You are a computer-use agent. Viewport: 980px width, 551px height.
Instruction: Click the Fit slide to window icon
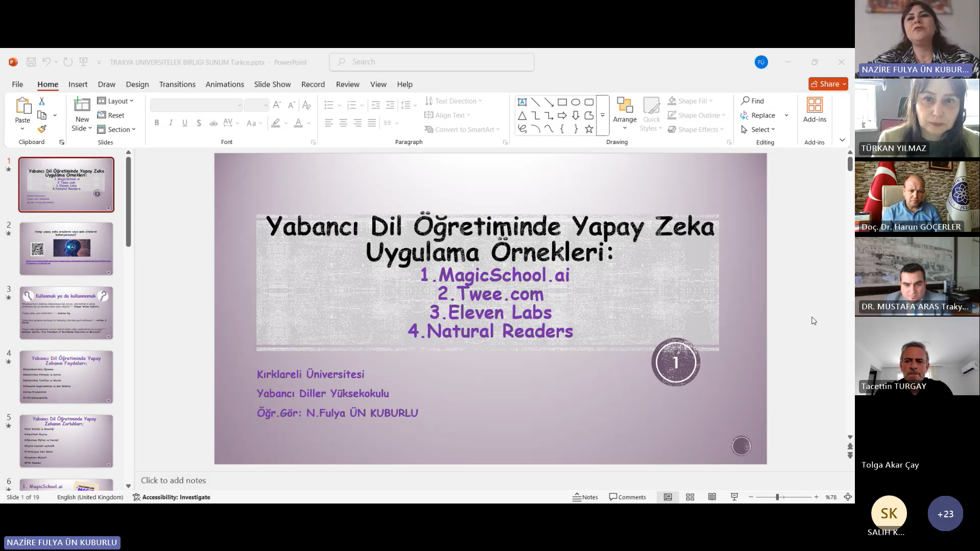[848, 497]
